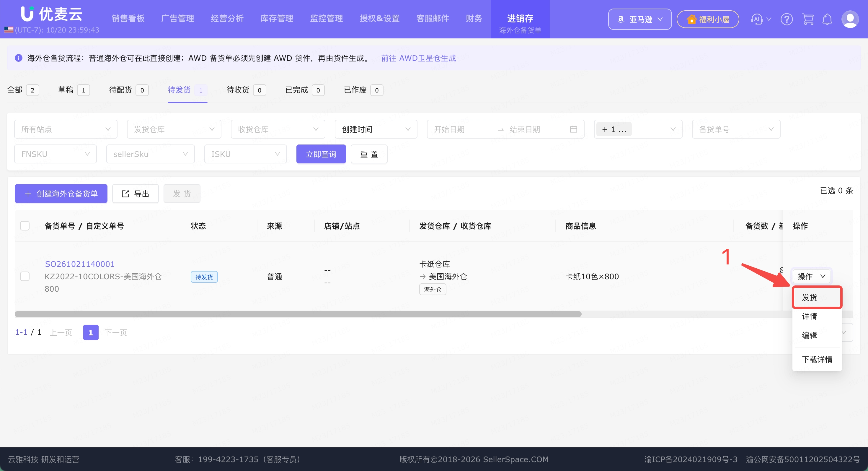Click the 重置 reset button
868x471 pixels.
(369, 154)
